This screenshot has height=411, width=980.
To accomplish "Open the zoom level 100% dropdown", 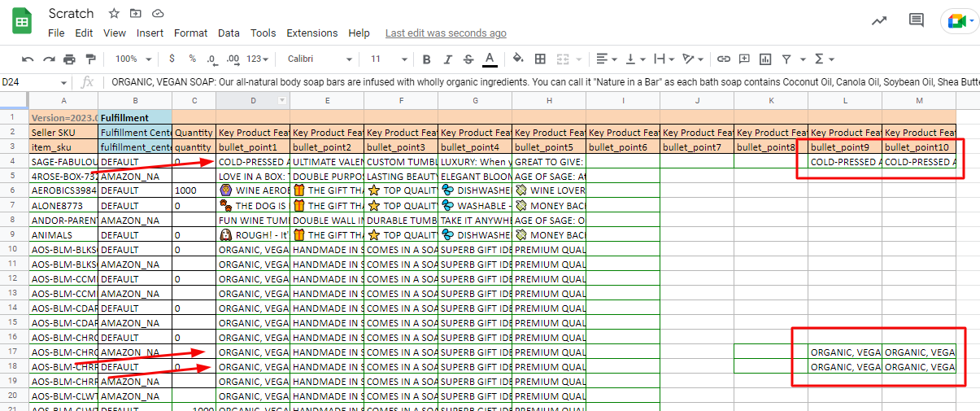I will [132, 59].
